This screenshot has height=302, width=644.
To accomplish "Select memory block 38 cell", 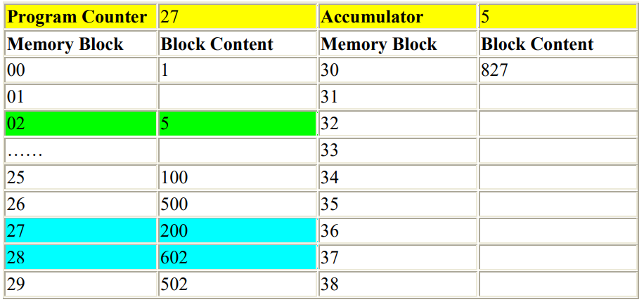I will coord(398,284).
